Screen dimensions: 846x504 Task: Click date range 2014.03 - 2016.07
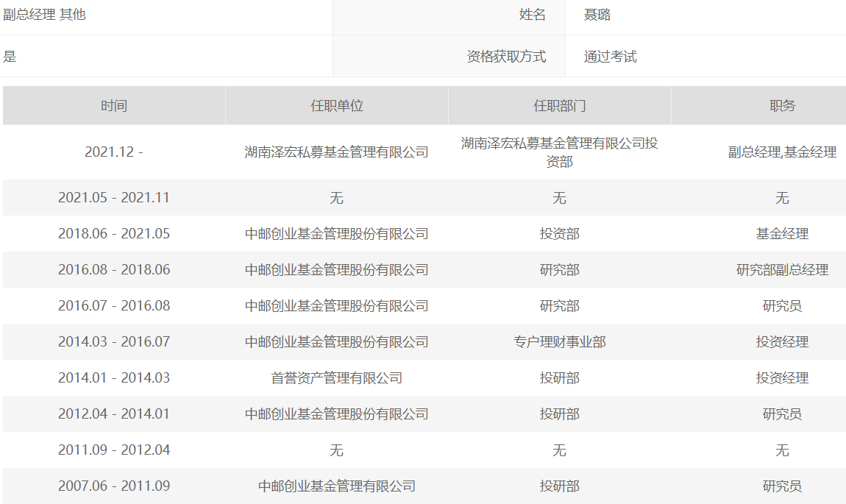(114, 341)
